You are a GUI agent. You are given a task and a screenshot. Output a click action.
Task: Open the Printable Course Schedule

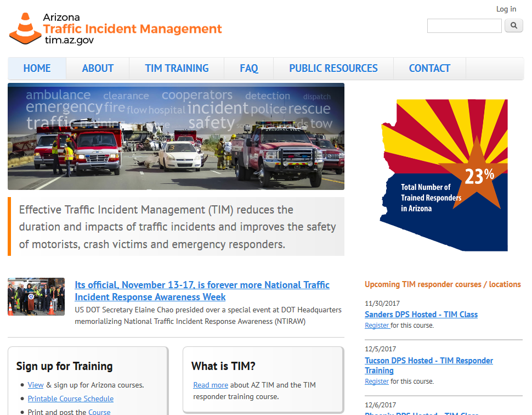[70, 398]
